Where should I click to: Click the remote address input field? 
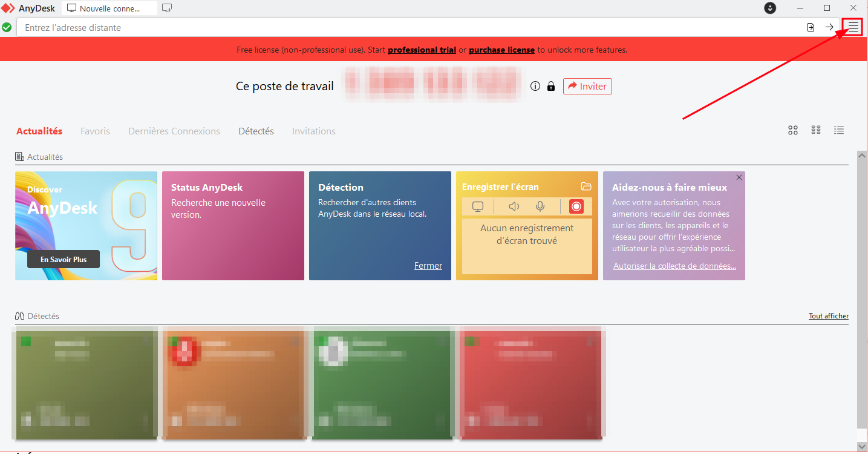[410, 27]
